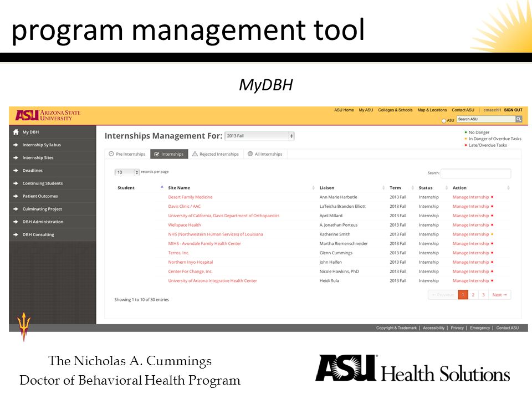Click Privacy footer link
This screenshot has height=399, width=532.
point(457,328)
